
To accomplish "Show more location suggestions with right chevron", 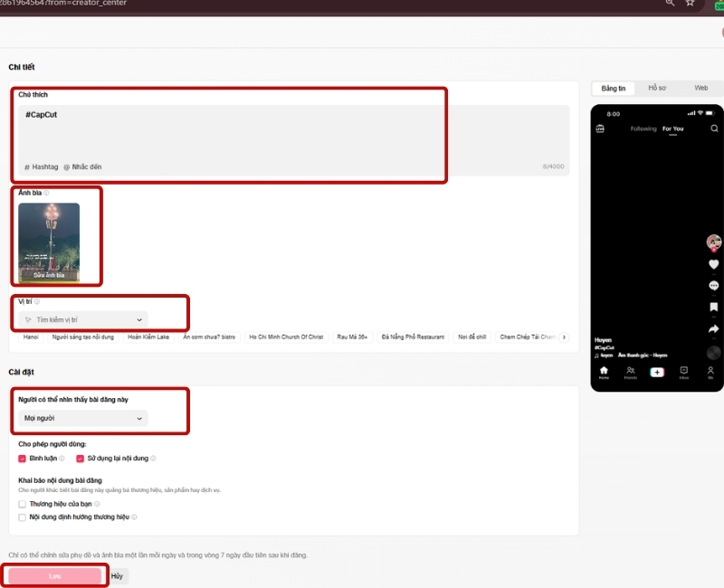I will coord(564,337).
